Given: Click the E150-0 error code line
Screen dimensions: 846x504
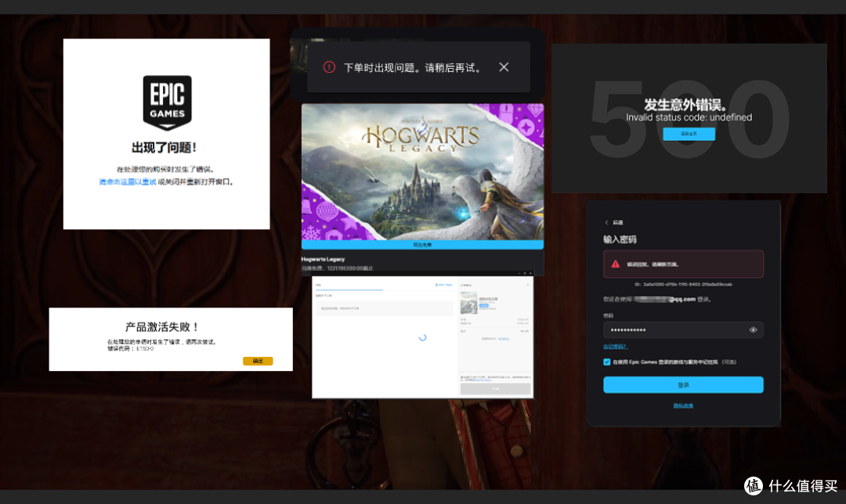Looking at the screenshot, I should pyautogui.click(x=131, y=349).
